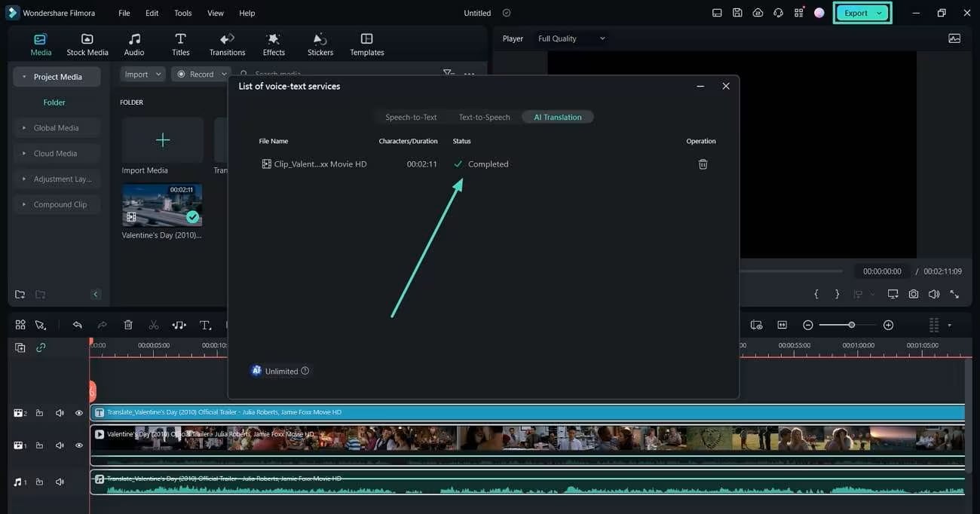Open the Titles panel
Viewport: 980px width, 514px height.
[180, 44]
